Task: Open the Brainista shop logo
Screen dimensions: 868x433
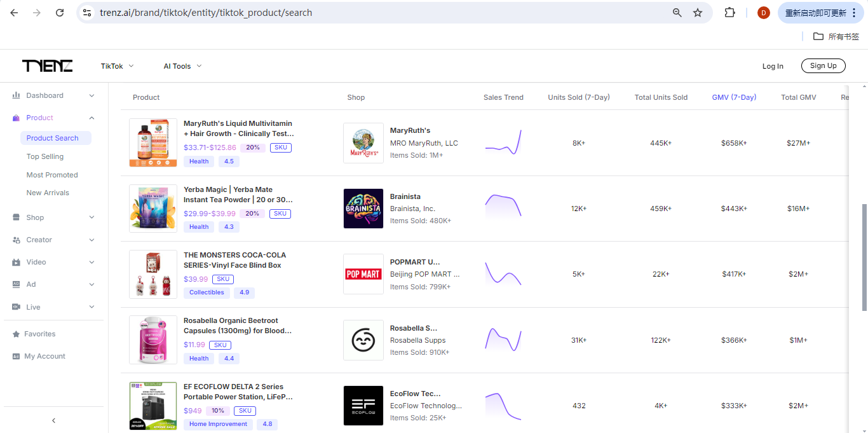Action: (363, 209)
